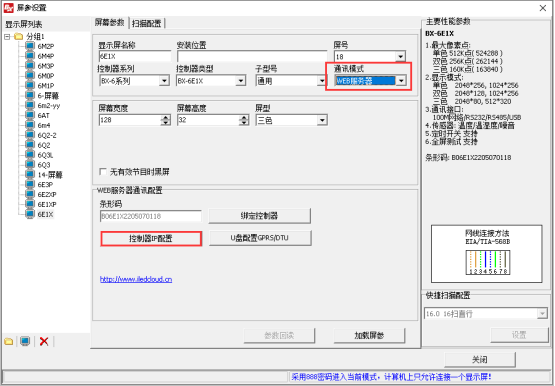Click the 控制器IP配置 button

[151, 238]
